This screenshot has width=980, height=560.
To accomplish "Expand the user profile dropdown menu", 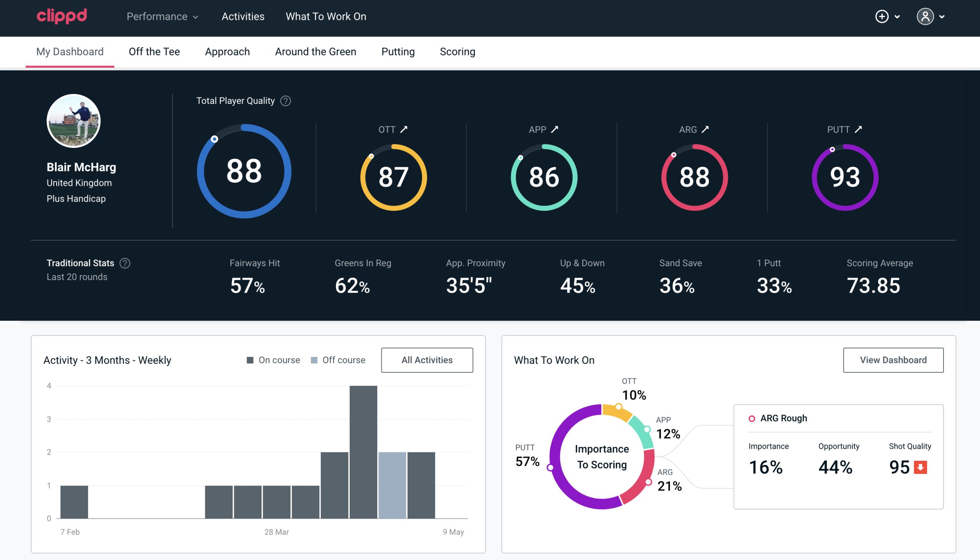I will tap(931, 16).
